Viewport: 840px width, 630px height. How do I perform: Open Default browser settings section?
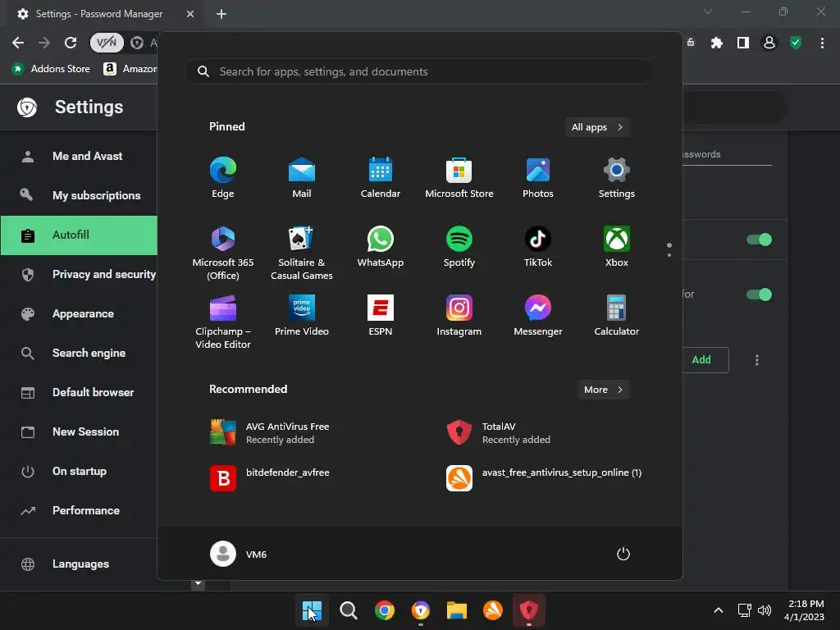(x=79, y=393)
